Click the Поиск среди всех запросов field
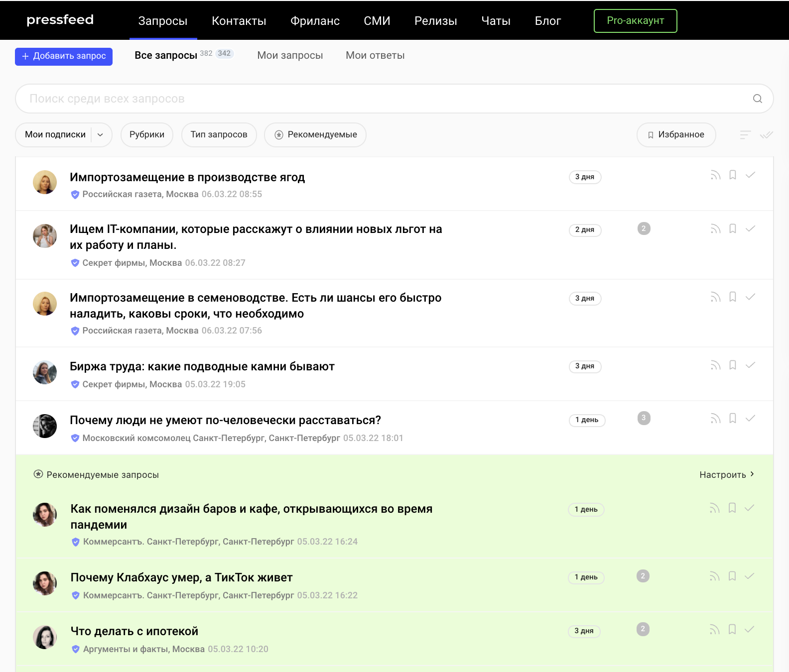Image resolution: width=789 pixels, height=672 pixels. 394,99
